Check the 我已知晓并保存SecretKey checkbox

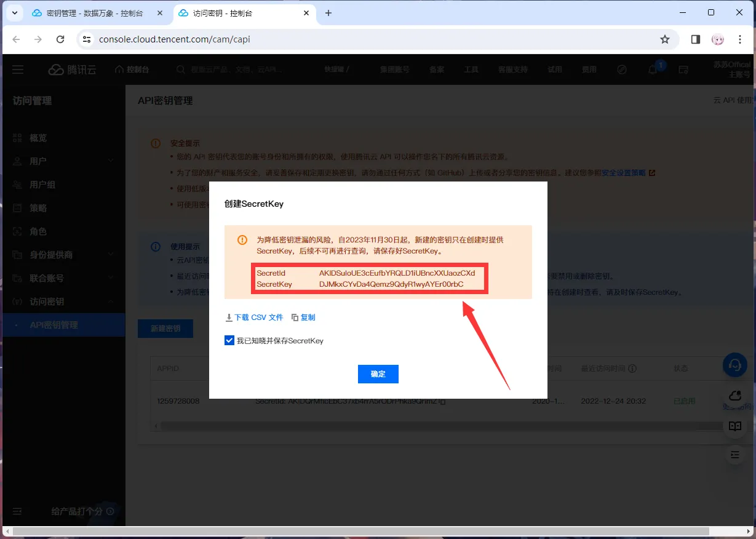tap(229, 340)
